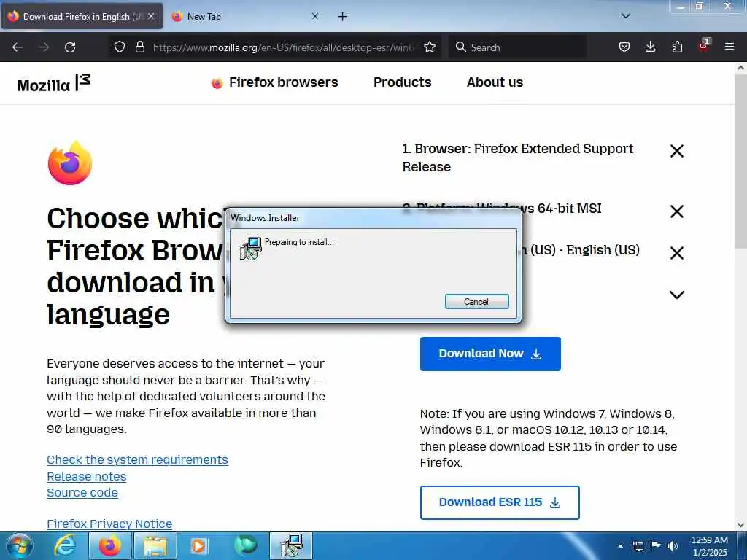Open the taskbar clock 12:59 AM
This screenshot has height=560, width=747.
709,546
